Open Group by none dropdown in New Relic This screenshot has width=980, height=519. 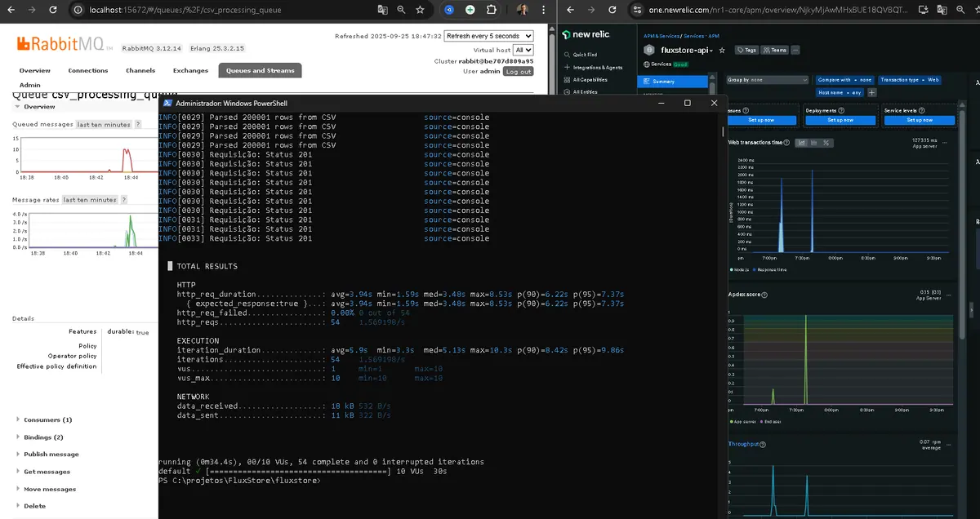click(x=768, y=80)
